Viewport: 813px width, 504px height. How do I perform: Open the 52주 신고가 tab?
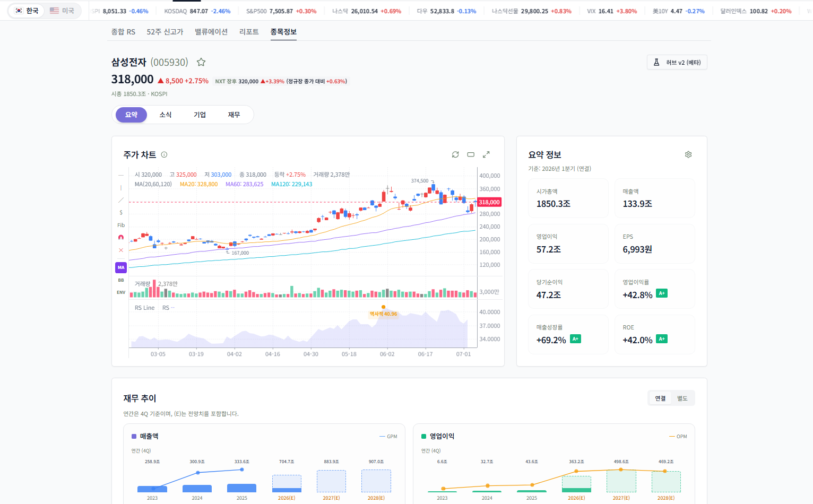click(x=165, y=32)
